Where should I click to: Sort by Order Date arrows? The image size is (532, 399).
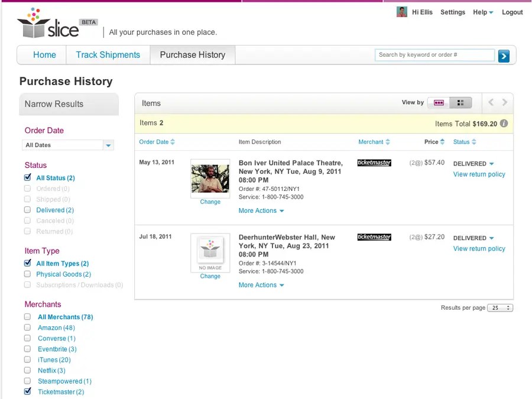pyautogui.click(x=173, y=142)
